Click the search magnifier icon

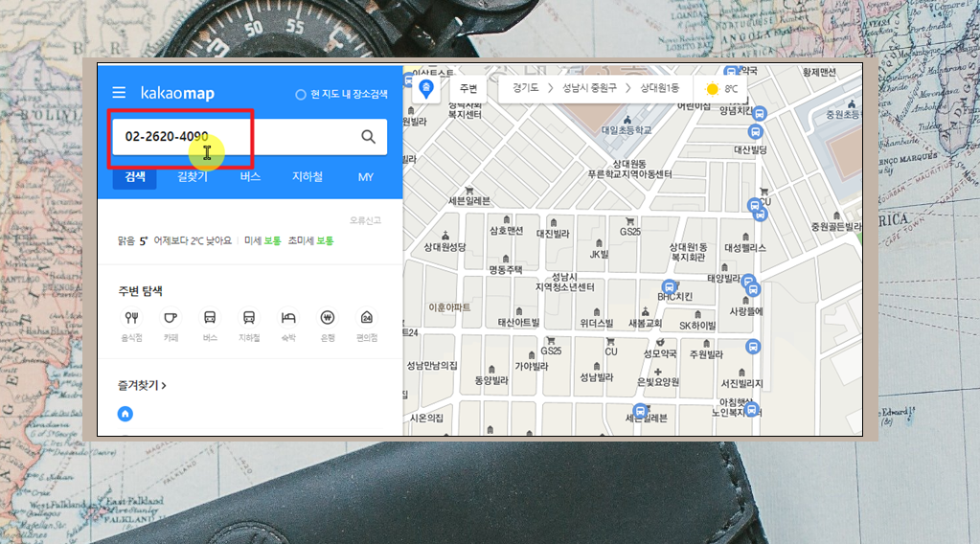(368, 137)
